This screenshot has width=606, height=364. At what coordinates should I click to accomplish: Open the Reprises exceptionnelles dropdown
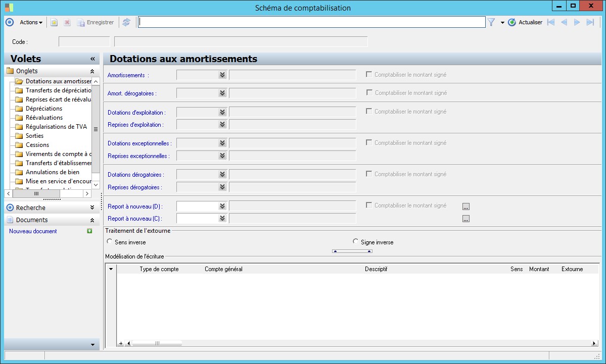pos(222,155)
